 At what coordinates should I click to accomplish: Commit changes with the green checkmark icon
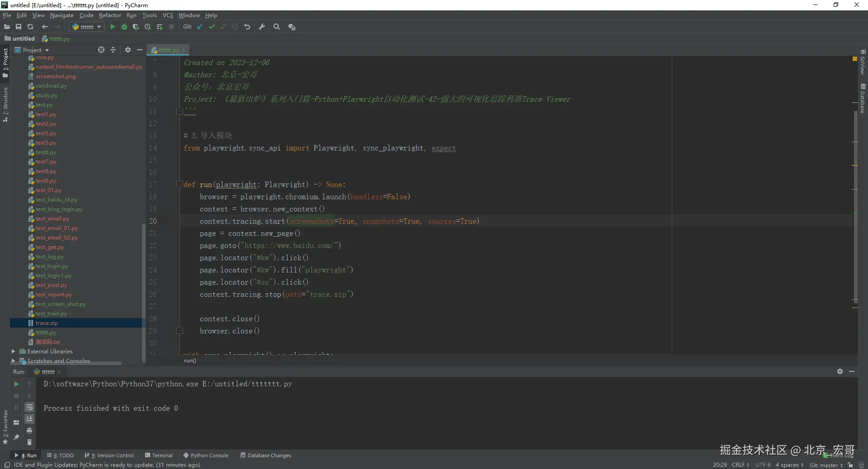[x=212, y=27]
